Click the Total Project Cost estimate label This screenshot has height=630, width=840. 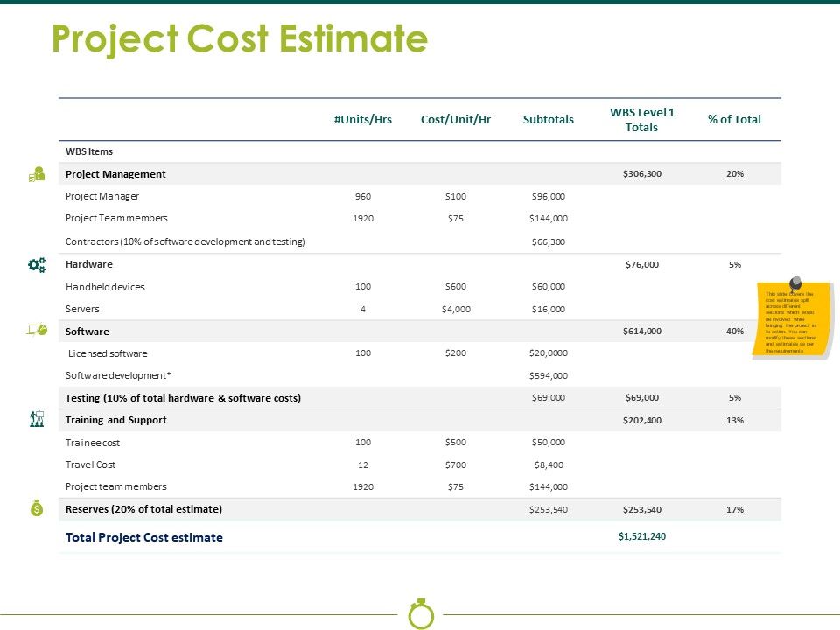tap(144, 537)
